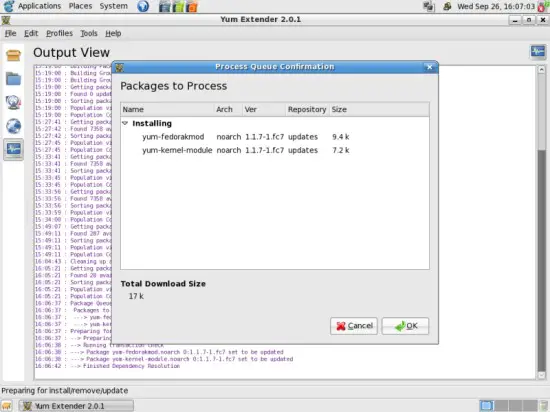Image resolution: width=550 pixels, height=412 pixels.
Task: Click the network tray icon
Action: click(429, 6)
